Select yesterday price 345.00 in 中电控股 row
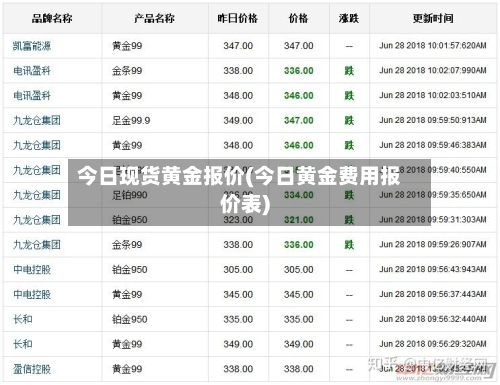This screenshot has width=500, height=385. click(238, 294)
